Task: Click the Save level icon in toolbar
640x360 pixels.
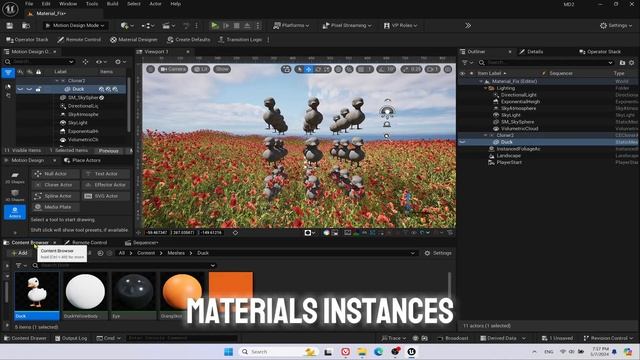Action: coord(9,25)
